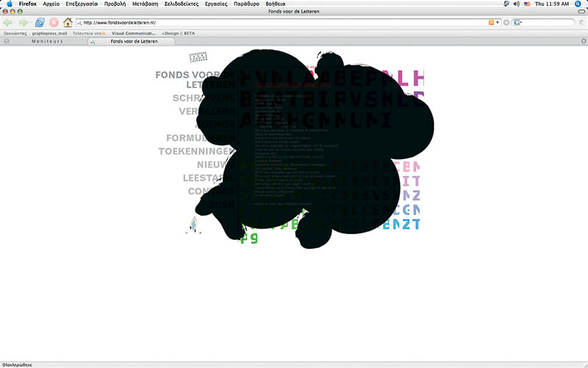The image size is (588, 368).
Task: Click the small stamp logo above the menu
Action: 198,57
